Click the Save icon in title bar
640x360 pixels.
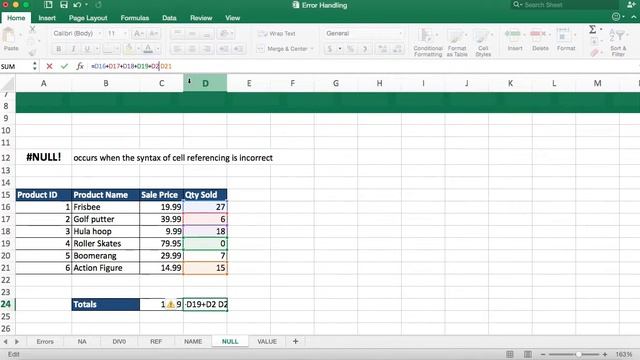tap(64, 5)
